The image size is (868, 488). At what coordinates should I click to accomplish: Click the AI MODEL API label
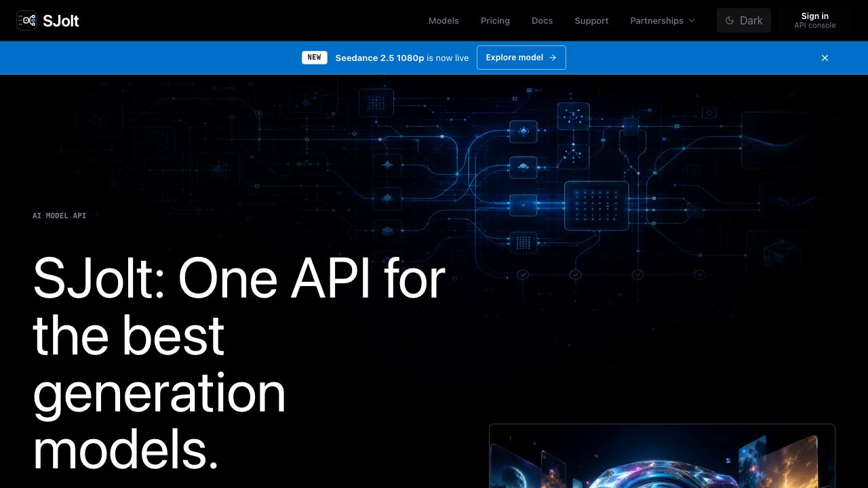click(60, 216)
